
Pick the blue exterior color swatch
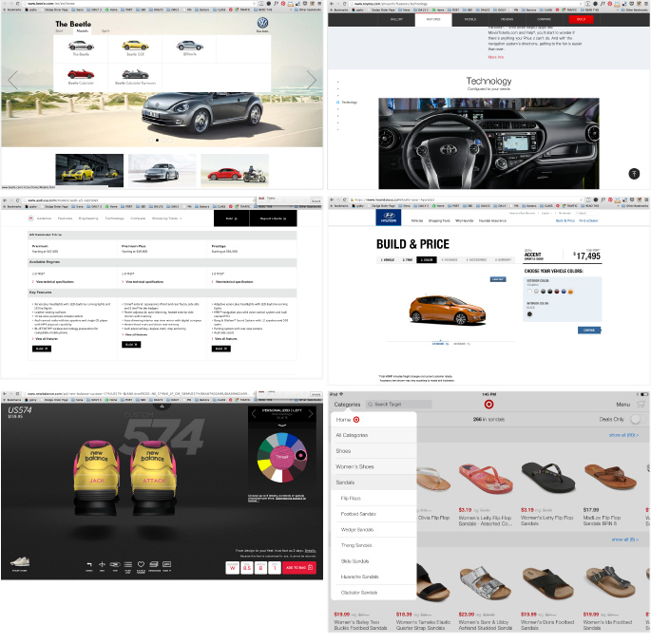point(564,292)
